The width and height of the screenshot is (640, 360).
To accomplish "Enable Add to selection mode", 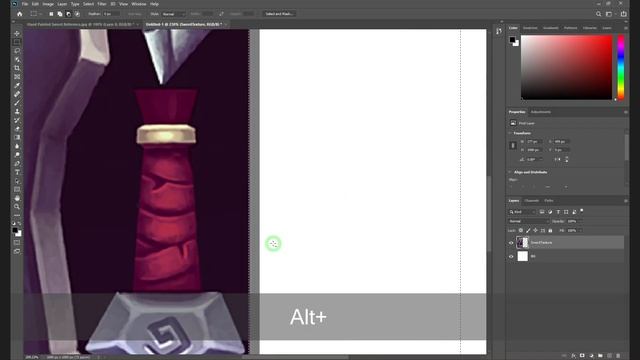I will pyautogui.click(x=60, y=14).
